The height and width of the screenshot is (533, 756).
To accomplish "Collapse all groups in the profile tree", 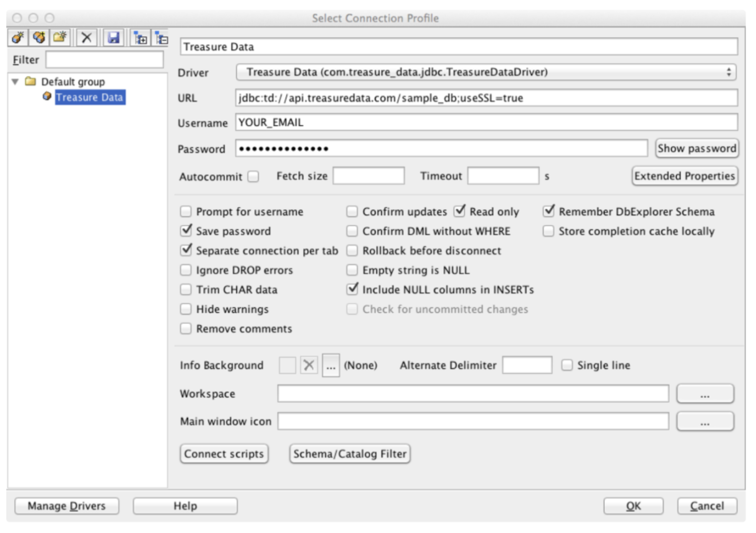I will [161, 38].
